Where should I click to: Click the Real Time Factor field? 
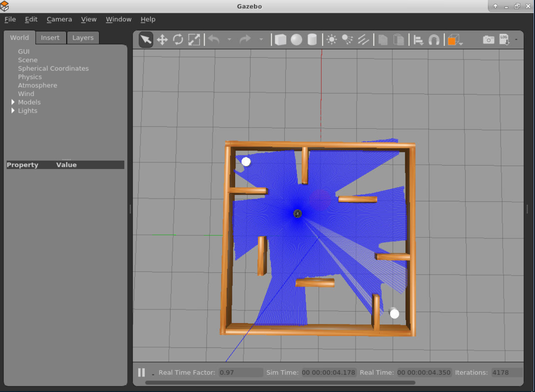pos(240,372)
